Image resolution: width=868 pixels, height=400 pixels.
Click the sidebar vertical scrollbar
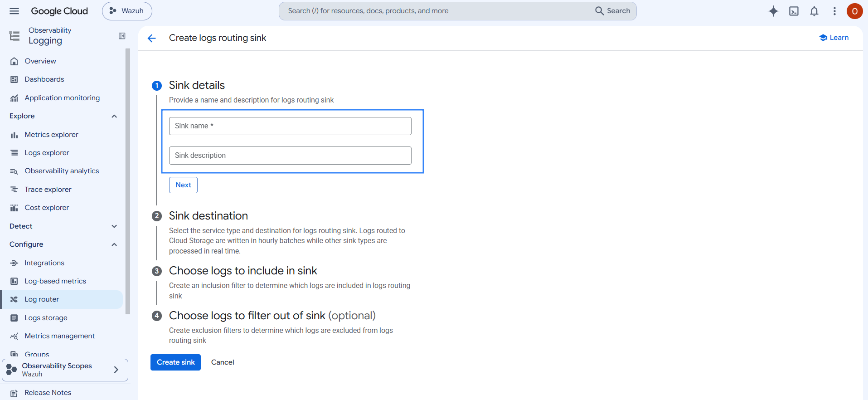click(128, 181)
